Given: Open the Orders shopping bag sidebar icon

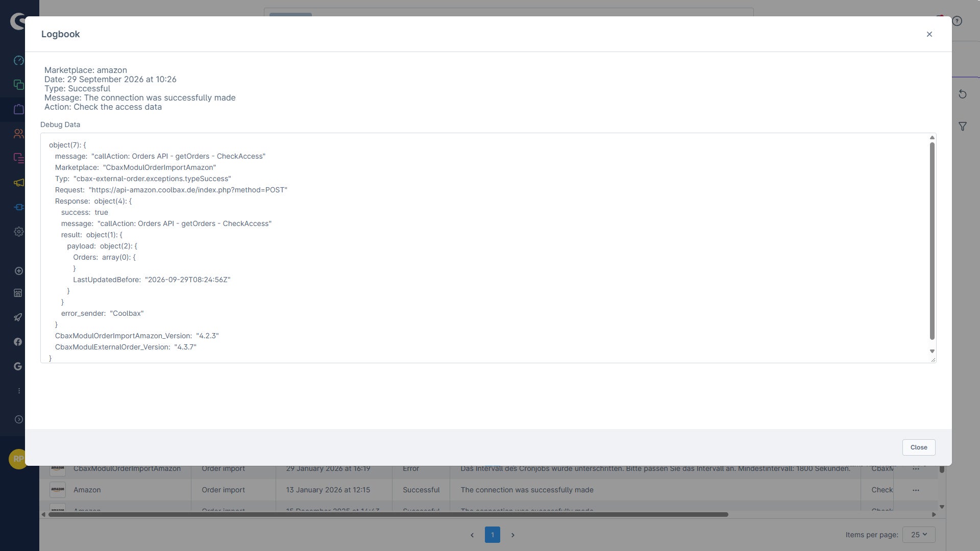Looking at the screenshot, I should coord(18,109).
